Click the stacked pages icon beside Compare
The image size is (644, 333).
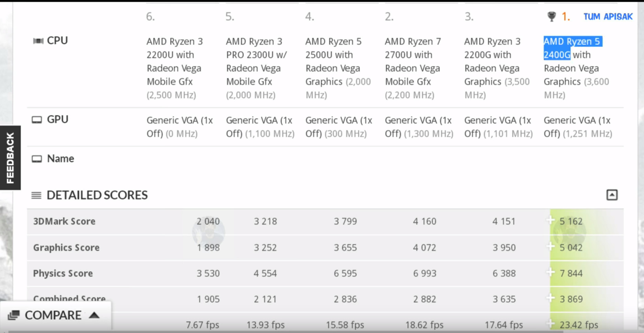point(14,315)
